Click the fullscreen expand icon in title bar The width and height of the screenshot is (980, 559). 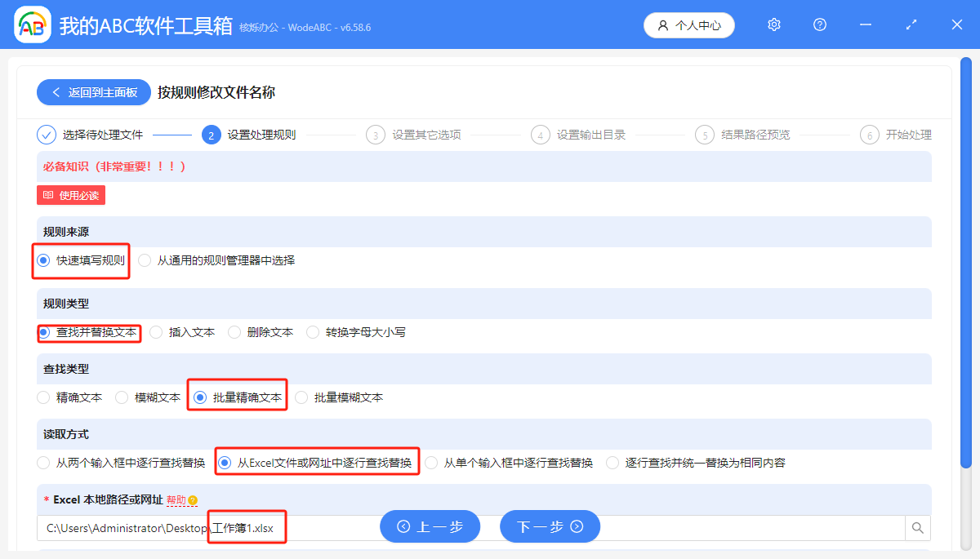tap(911, 24)
